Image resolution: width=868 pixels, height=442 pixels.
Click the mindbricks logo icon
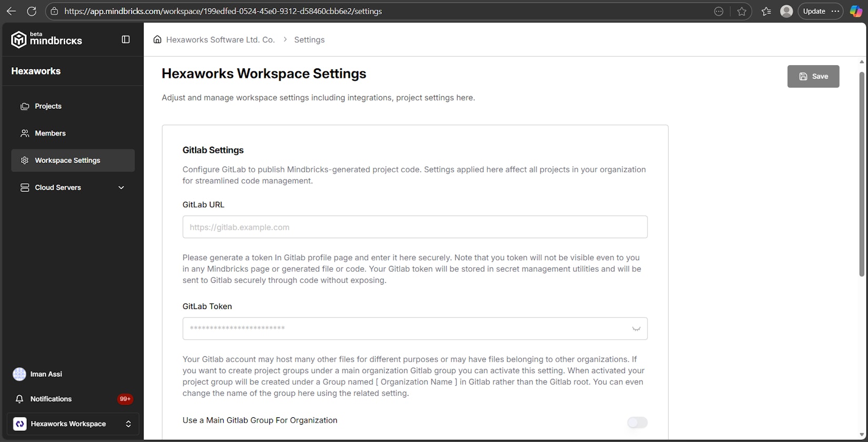click(x=19, y=40)
